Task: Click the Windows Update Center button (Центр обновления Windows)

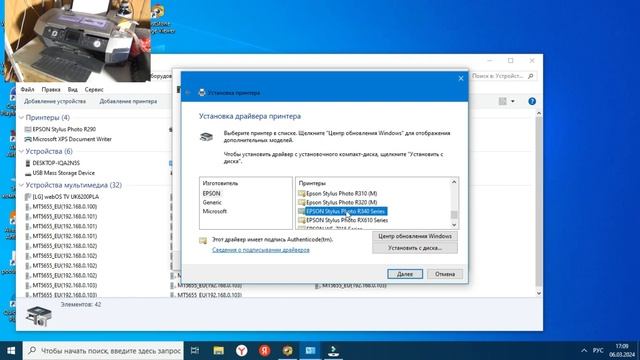Action: [x=415, y=236]
